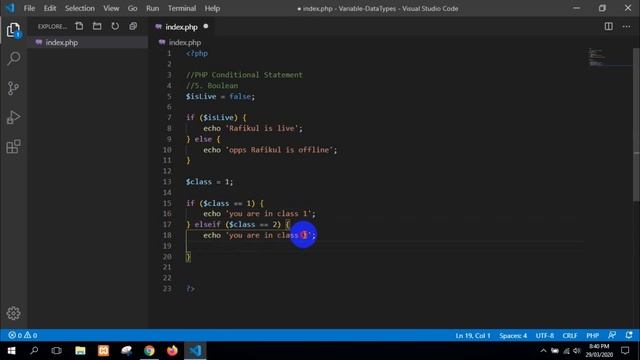640x360 pixels.
Task: Open the Explorer view in activity bar
Action: point(13,30)
